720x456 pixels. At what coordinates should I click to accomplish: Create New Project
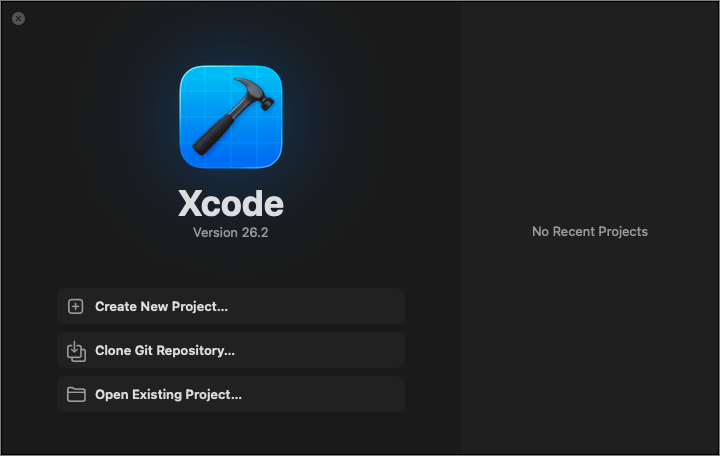coord(231,306)
